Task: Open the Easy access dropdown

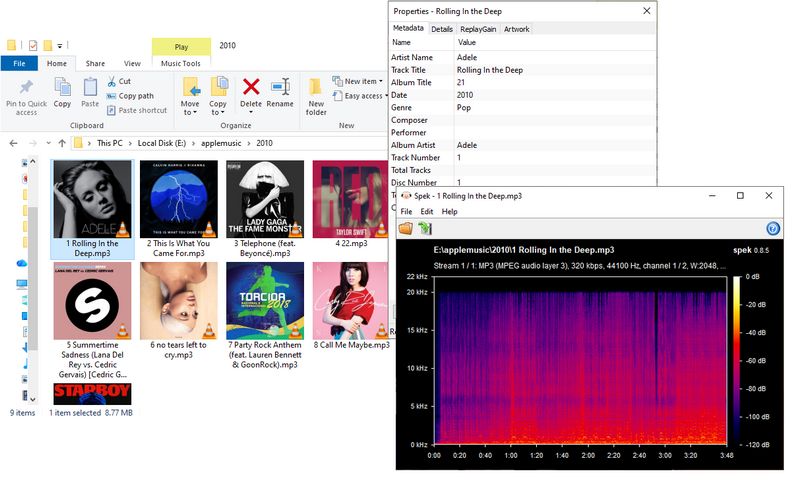Action: click(360, 96)
